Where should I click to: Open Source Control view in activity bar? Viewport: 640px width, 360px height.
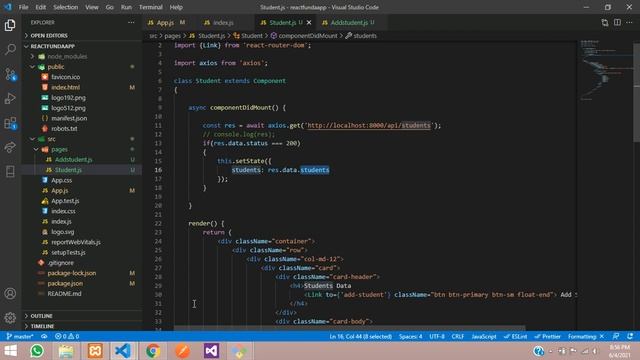point(10,74)
